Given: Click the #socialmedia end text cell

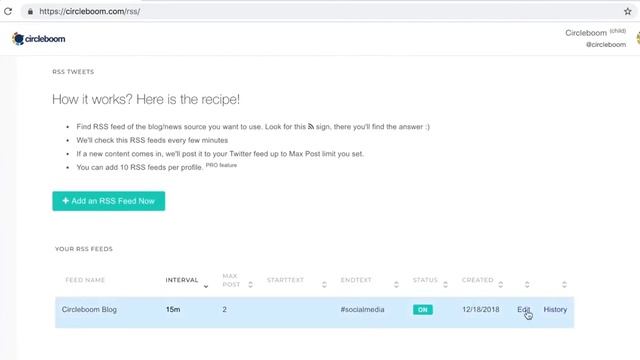Looking at the screenshot, I should pyautogui.click(x=362, y=309).
